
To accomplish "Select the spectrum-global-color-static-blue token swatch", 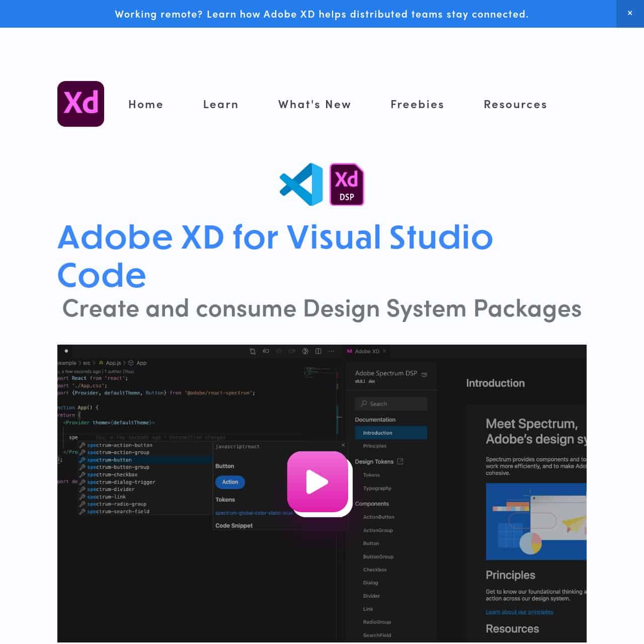I will coord(254,513).
